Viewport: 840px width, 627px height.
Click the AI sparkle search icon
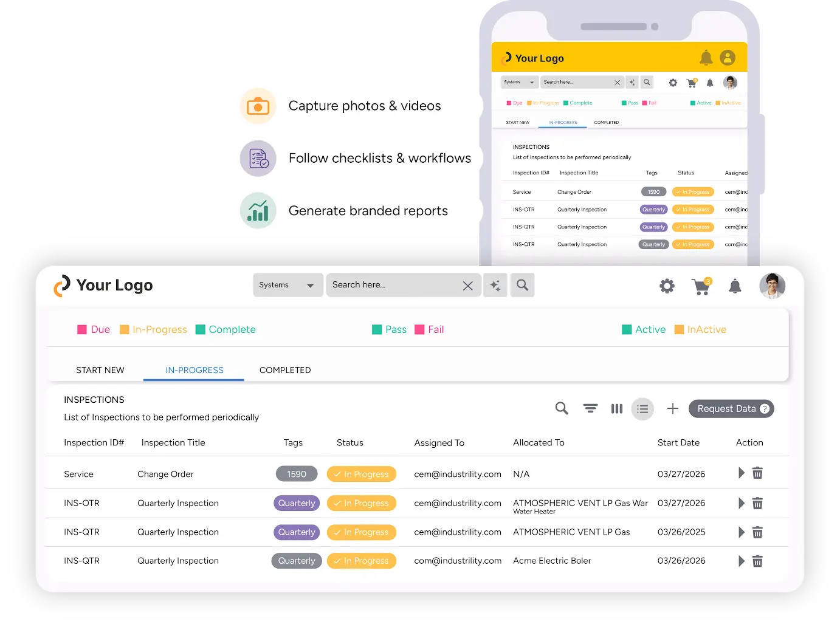click(x=495, y=285)
